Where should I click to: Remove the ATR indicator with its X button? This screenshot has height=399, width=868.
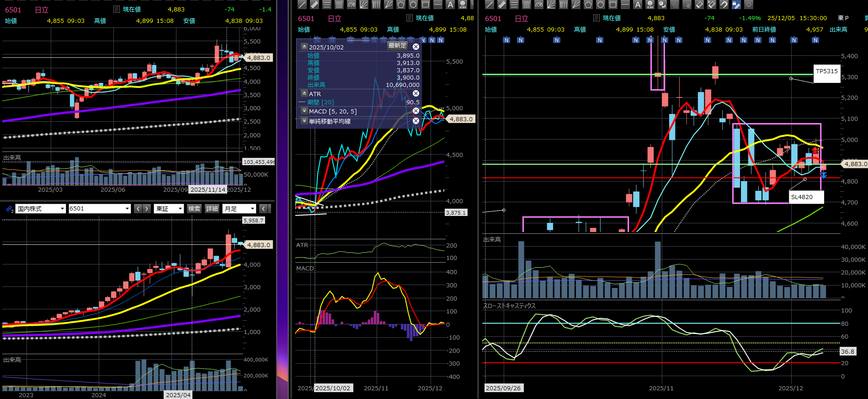pos(416,93)
